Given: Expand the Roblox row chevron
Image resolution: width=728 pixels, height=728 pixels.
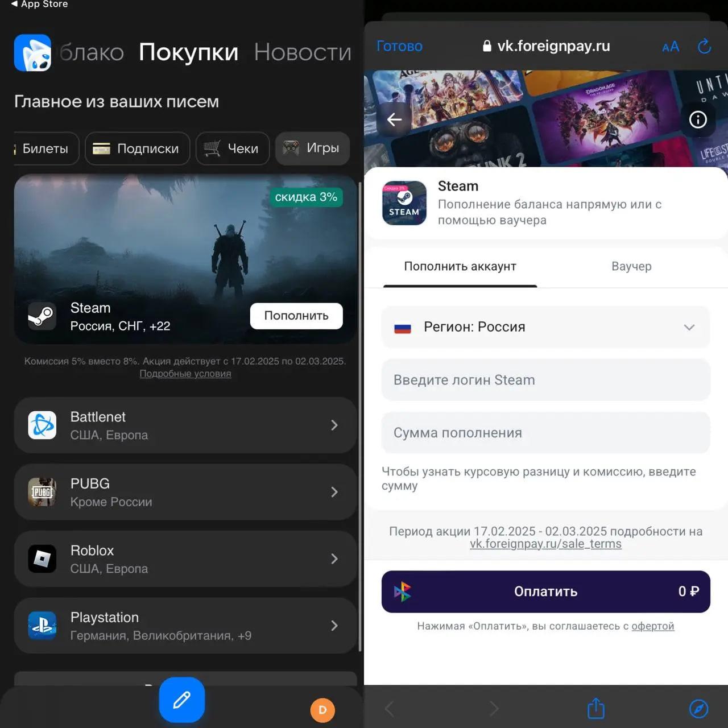Looking at the screenshot, I should click(334, 559).
